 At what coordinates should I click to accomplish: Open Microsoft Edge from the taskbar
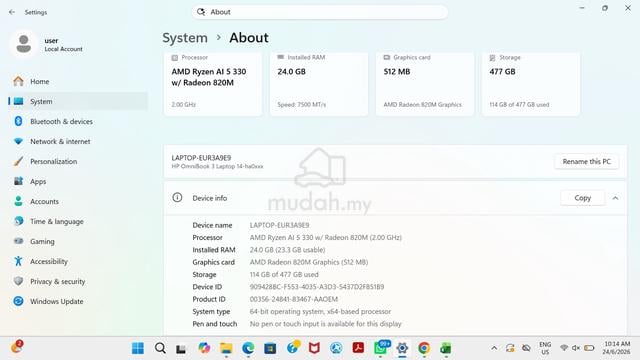[248, 348]
